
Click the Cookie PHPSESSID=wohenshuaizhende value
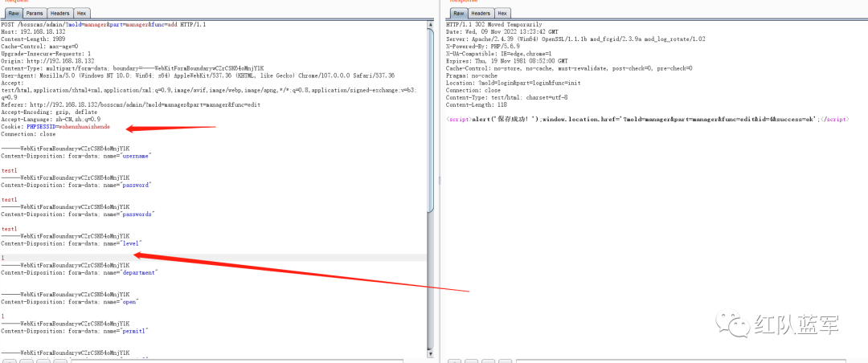pos(68,126)
